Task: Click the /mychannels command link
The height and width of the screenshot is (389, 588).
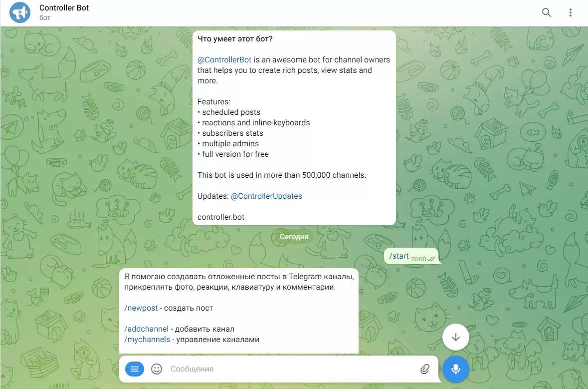Action: pos(147,340)
